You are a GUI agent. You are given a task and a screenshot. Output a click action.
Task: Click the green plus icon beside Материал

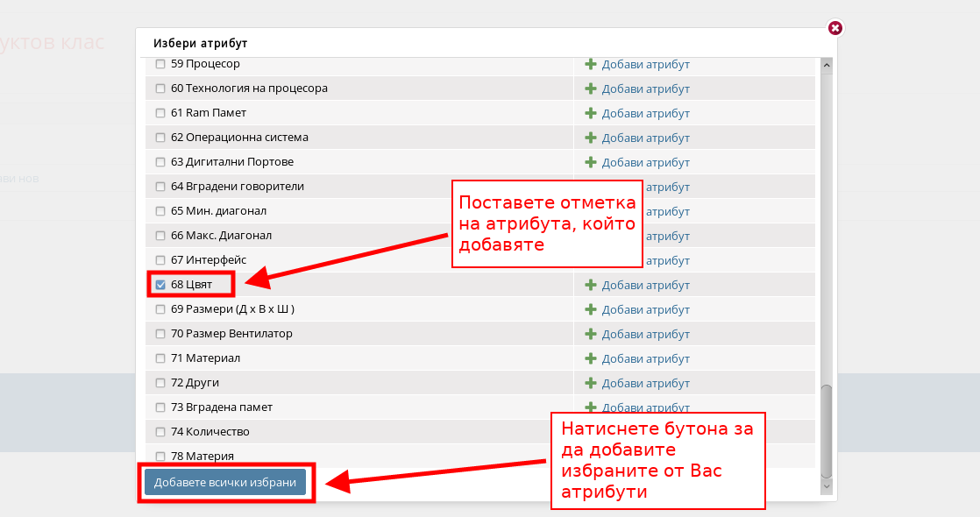point(591,358)
